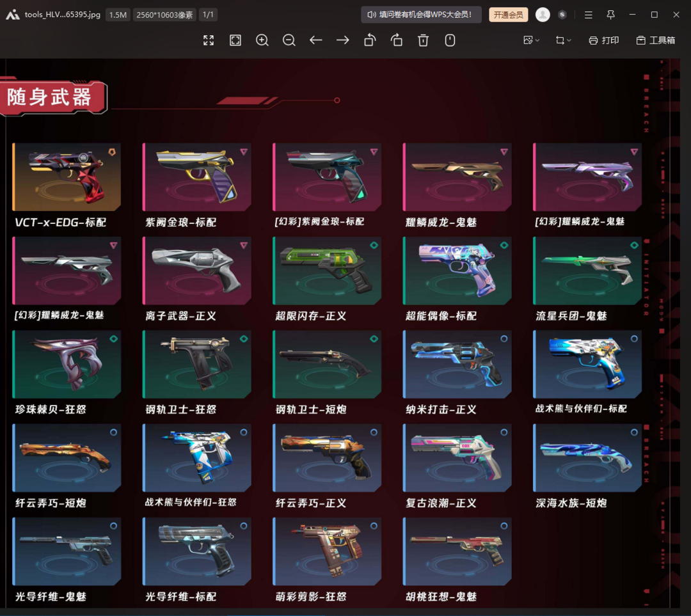Click the actual-size fit frame icon

[235, 40]
